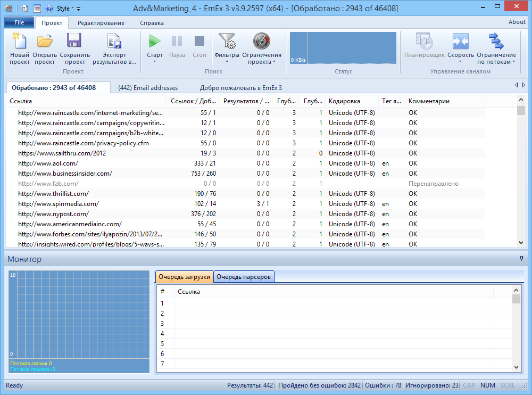The height and width of the screenshot is (395, 532).
Task: Open the (442) Email addresses tab
Action: (x=148, y=88)
